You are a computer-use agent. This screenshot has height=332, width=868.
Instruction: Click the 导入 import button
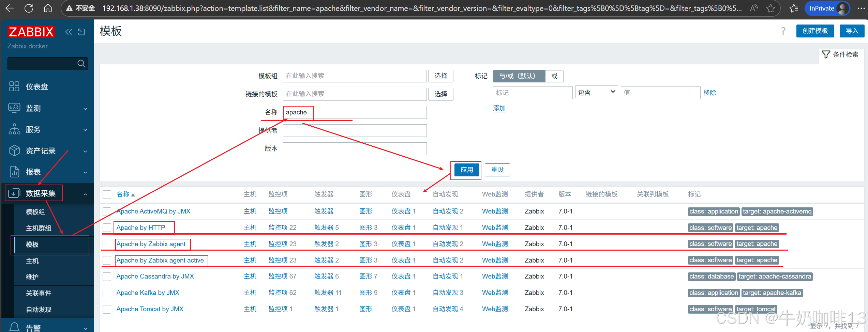click(x=852, y=31)
